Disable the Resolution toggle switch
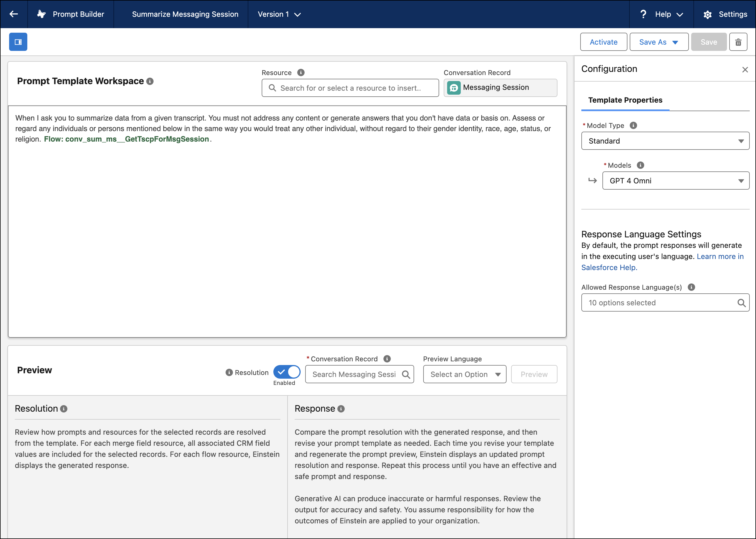The image size is (756, 539). tap(287, 372)
